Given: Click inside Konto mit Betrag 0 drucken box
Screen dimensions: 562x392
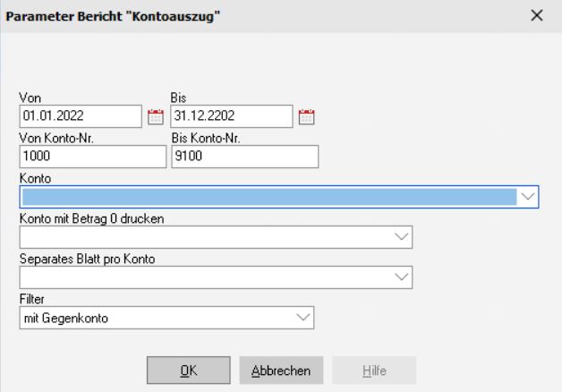Looking at the screenshot, I should 204,237.
